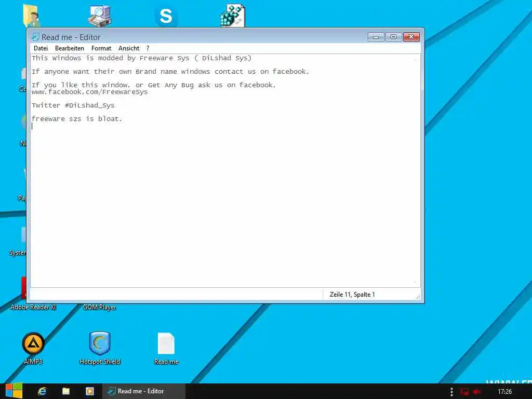Image resolution: width=532 pixels, height=399 pixels.
Task: Click the www.facebook.com/FreewareSys text line
Action: click(x=89, y=92)
